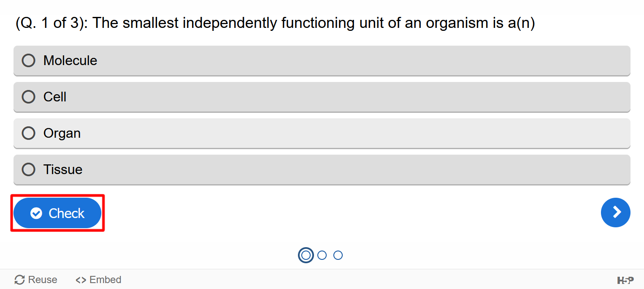Click the Molecule answer label text
644x289 pixels.
click(x=70, y=60)
